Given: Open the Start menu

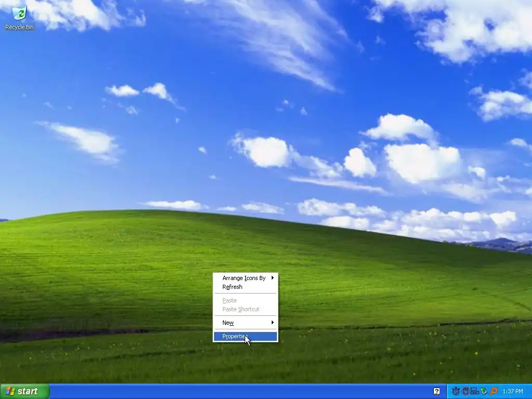Looking at the screenshot, I should [x=25, y=391].
